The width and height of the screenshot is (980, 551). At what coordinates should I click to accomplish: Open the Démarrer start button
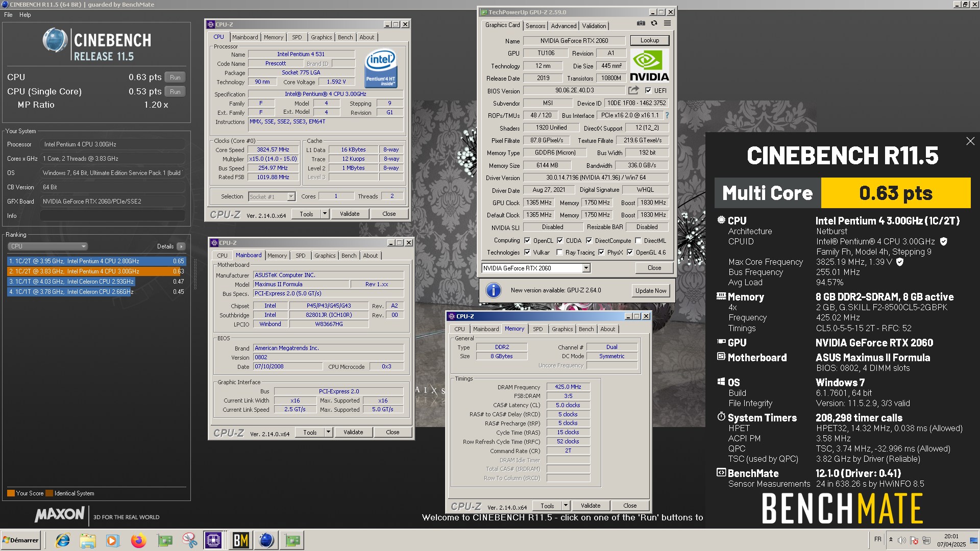click(x=20, y=540)
